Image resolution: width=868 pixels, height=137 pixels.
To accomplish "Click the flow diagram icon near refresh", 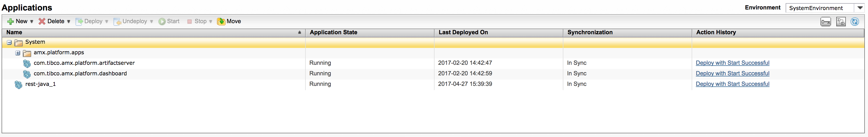I will point(841,22).
